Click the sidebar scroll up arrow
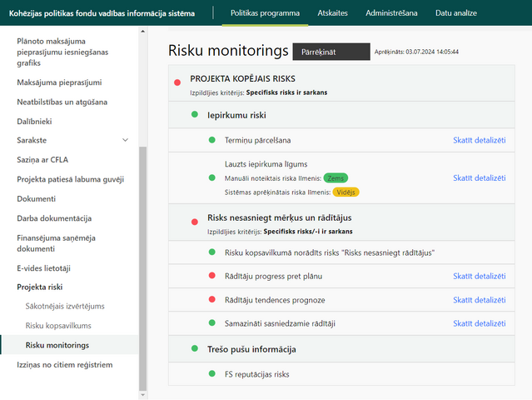The width and height of the screenshot is (532, 400). tap(143, 31)
